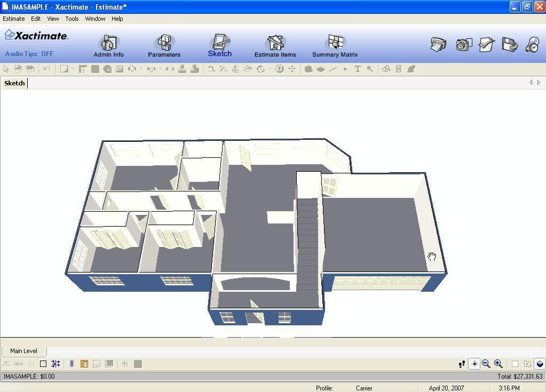Screen dimensions: 546x392
Task: Open the Summary Matrix view
Action: (335, 46)
